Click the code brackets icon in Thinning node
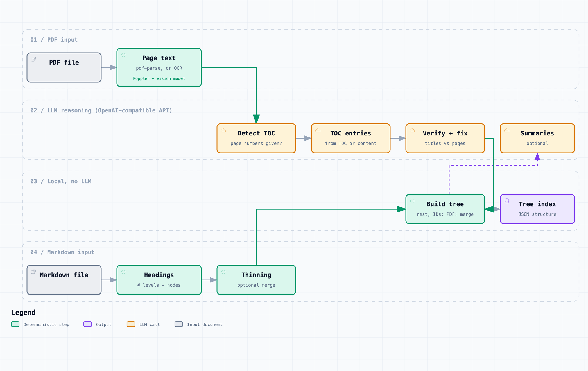 coord(223,272)
